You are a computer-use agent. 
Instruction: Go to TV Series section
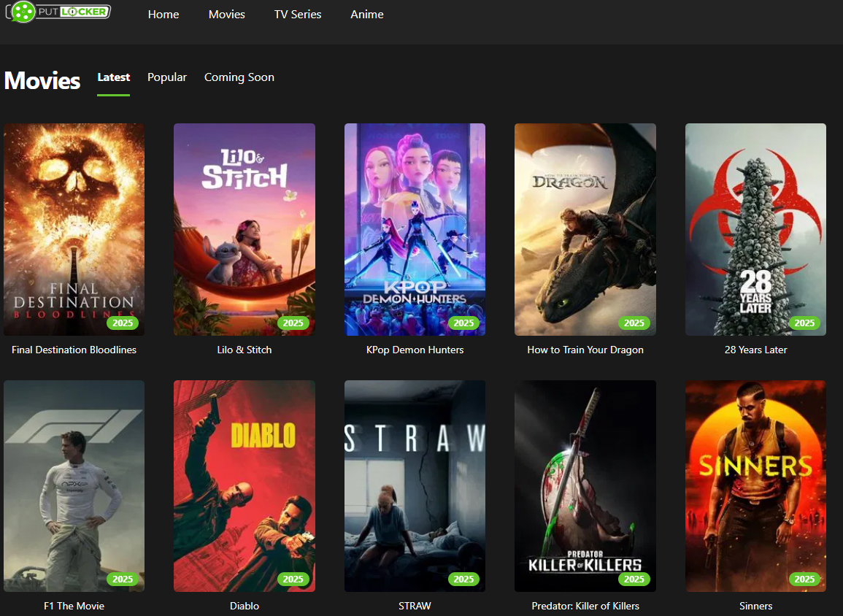(298, 15)
